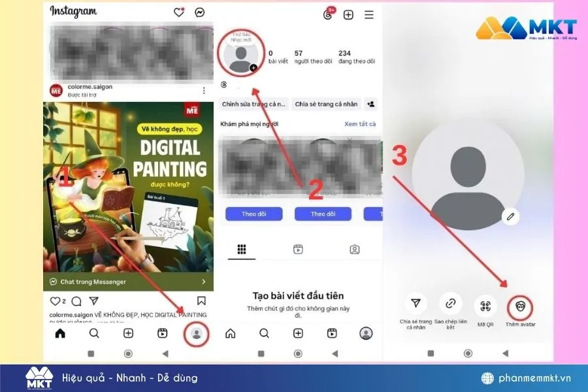
Task: Tap the blue Theo dõi follow button
Action: coord(253,214)
